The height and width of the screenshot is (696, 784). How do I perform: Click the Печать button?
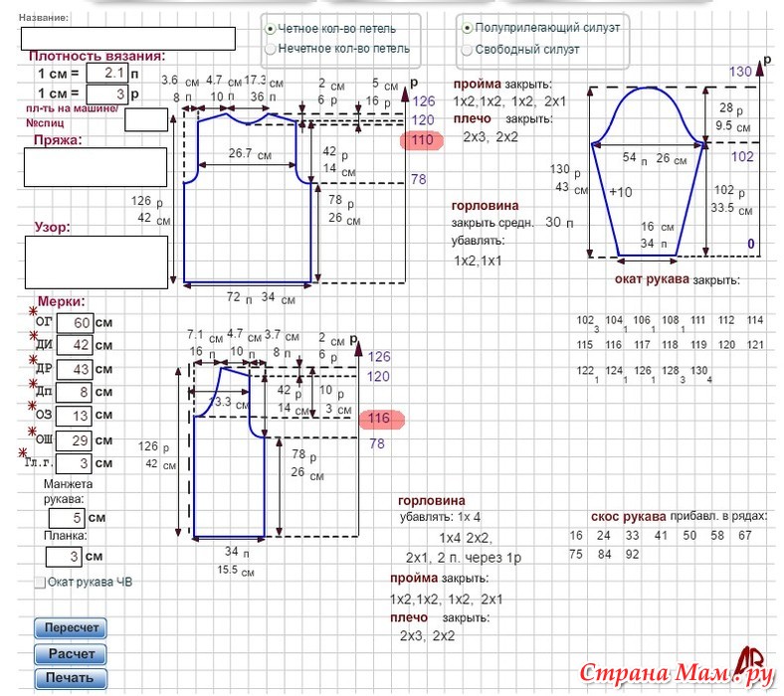[x=71, y=678]
